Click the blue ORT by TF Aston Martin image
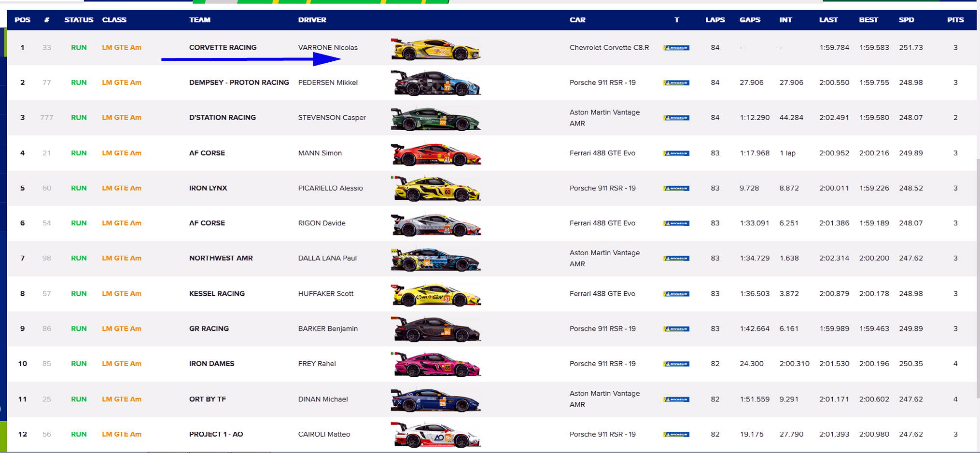Screen dimensions: 980x453 435,400
